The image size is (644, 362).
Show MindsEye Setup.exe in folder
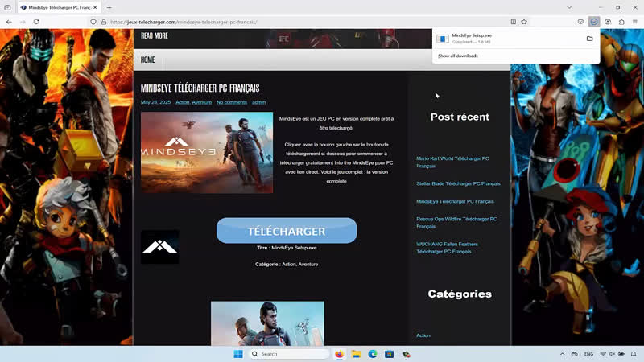coord(590,39)
